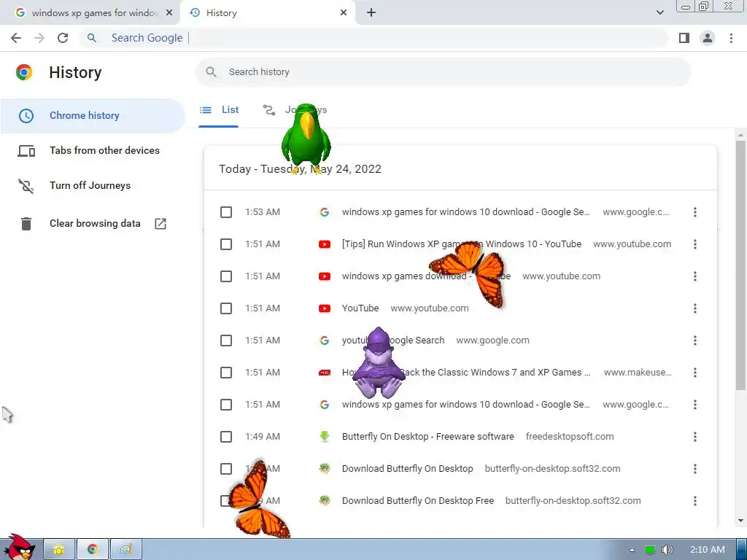
Task: Switch to the Journeys tab
Action: [x=295, y=110]
